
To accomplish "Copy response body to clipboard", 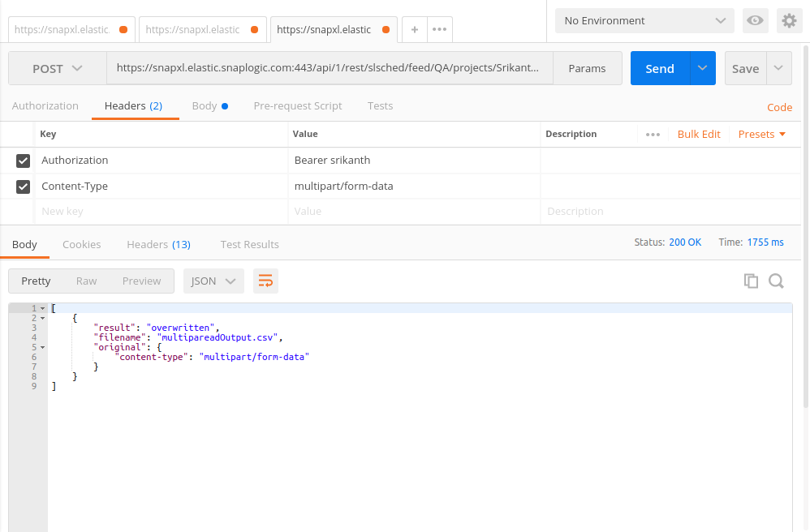I will [751, 281].
